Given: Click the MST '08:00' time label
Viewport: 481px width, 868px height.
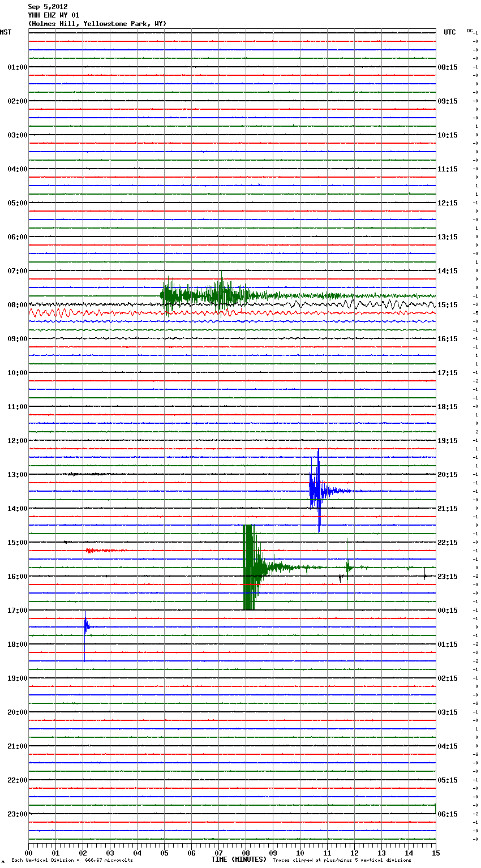Looking at the screenshot, I should (x=18, y=305).
